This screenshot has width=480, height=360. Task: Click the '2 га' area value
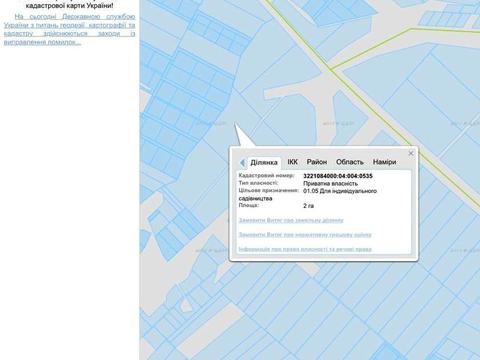tap(308, 206)
